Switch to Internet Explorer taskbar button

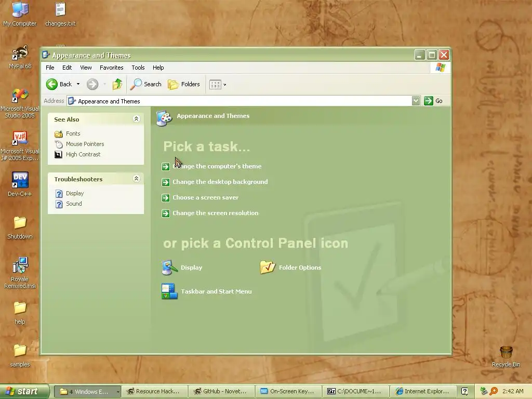pyautogui.click(x=423, y=392)
